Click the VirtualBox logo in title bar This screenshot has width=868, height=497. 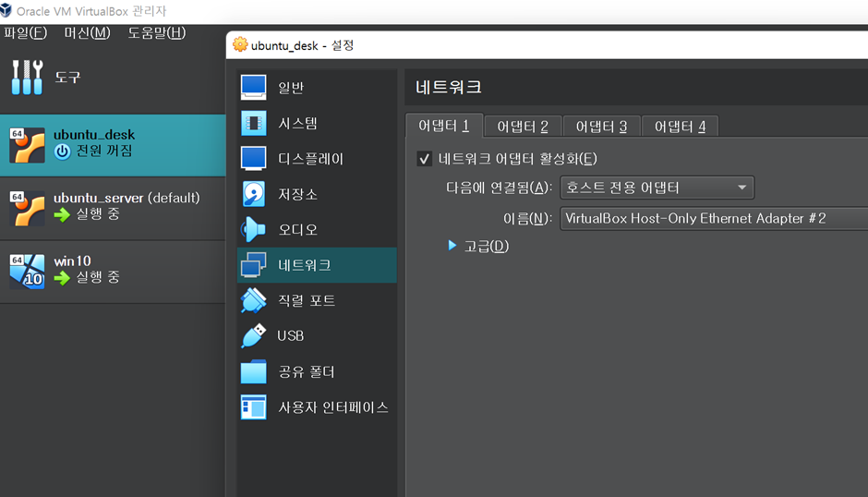[x=6, y=10]
